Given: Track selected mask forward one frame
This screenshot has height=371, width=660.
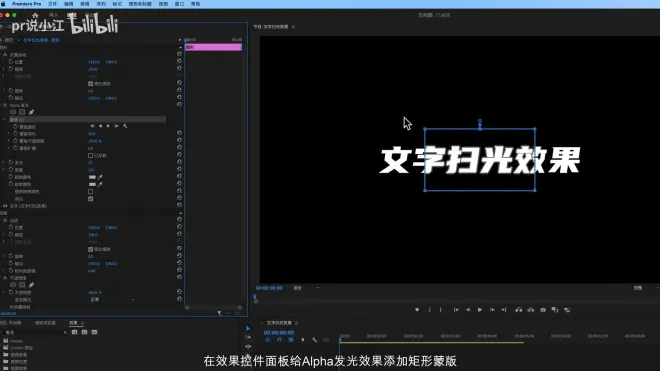Looking at the screenshot, I should click(116, 126).
